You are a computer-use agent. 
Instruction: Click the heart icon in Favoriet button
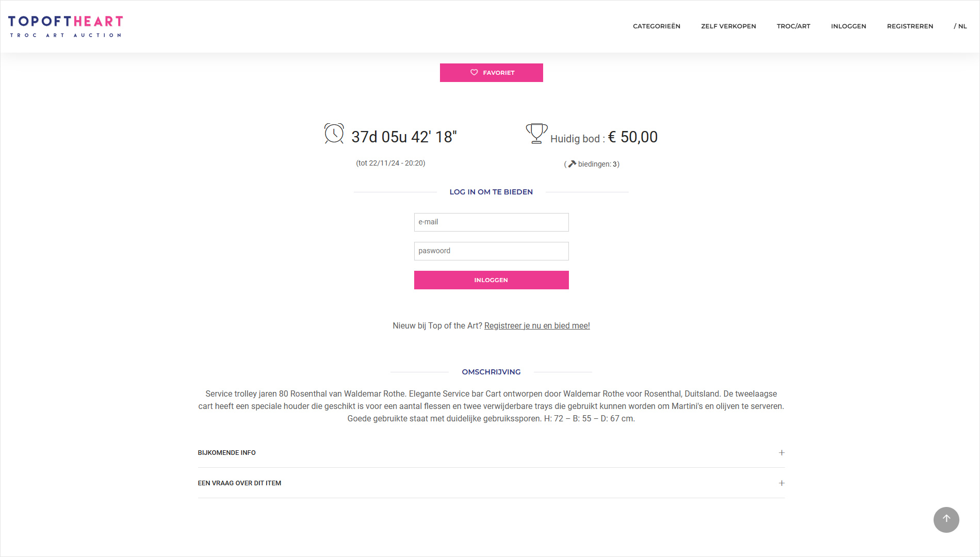[x=474, y=73]
